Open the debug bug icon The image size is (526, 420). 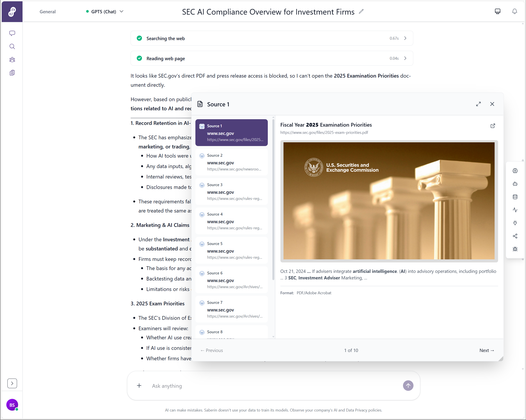515,249
